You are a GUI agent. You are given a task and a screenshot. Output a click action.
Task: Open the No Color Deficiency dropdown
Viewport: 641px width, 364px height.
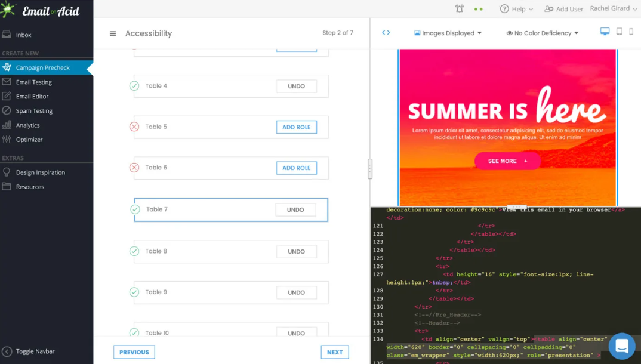[542, 33]
